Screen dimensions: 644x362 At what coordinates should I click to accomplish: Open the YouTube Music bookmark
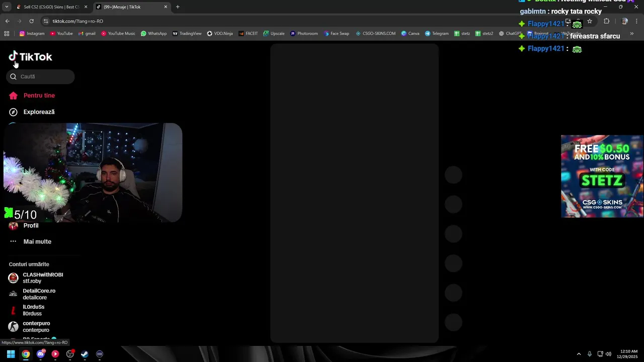(x=118, y=34)
